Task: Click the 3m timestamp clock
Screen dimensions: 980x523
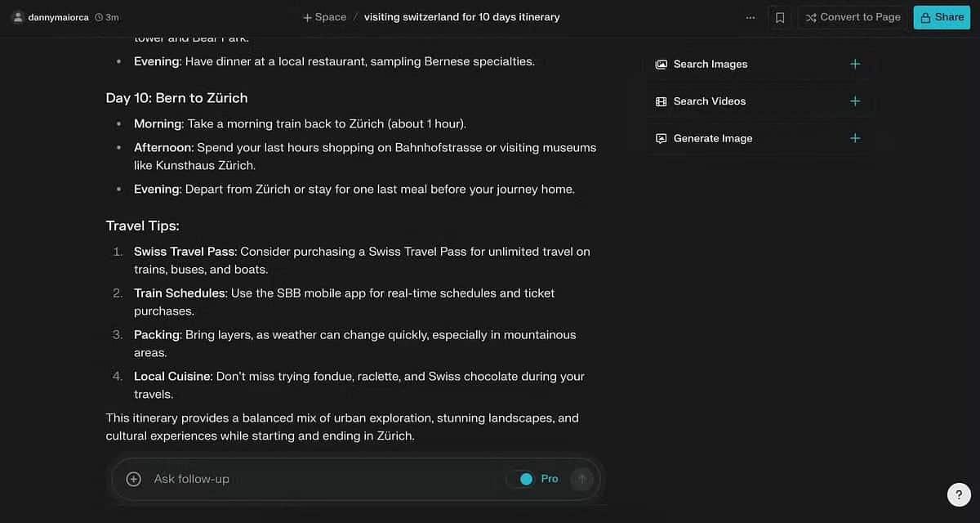Action: (99, 17)
